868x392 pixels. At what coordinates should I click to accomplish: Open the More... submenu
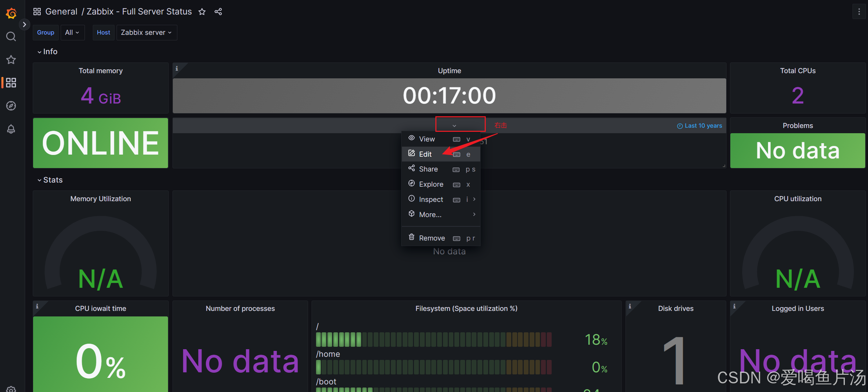point(441,215)
